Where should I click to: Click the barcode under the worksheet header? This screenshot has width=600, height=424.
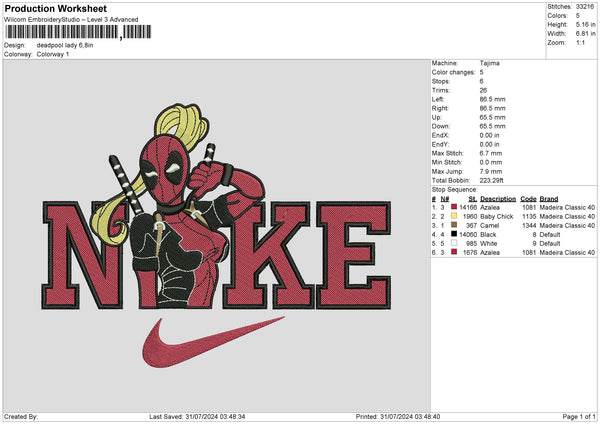pos(78,32)
